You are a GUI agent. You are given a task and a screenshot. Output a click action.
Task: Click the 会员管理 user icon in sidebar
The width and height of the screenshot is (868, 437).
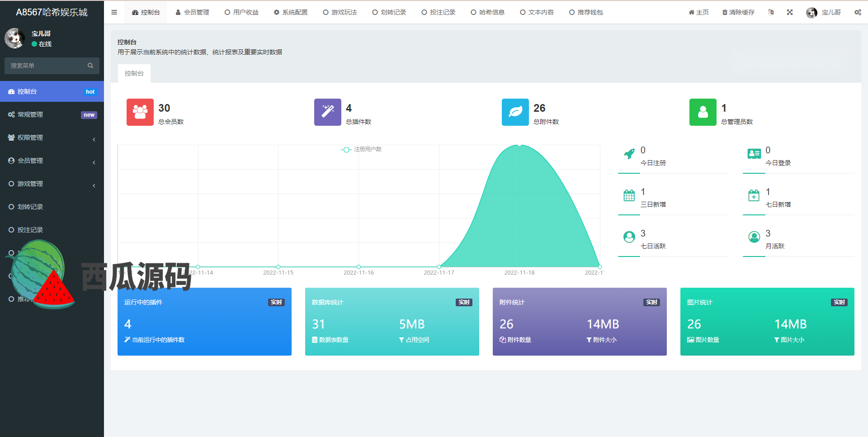point(11,161)
